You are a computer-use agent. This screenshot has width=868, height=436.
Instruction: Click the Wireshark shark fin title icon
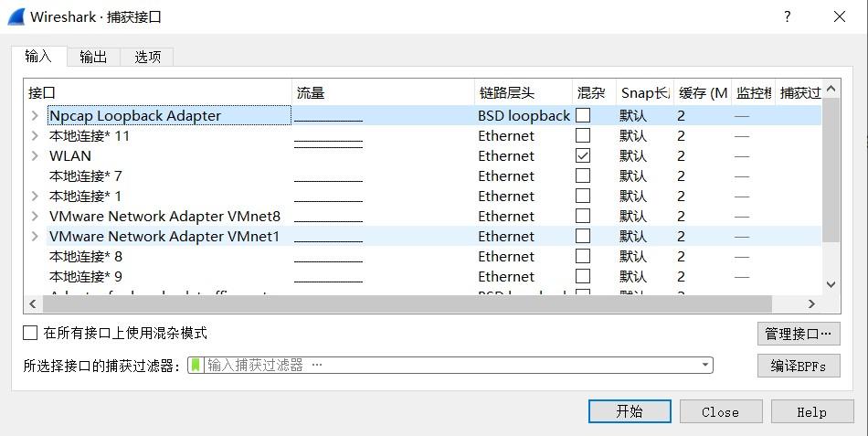click(16, 16)
